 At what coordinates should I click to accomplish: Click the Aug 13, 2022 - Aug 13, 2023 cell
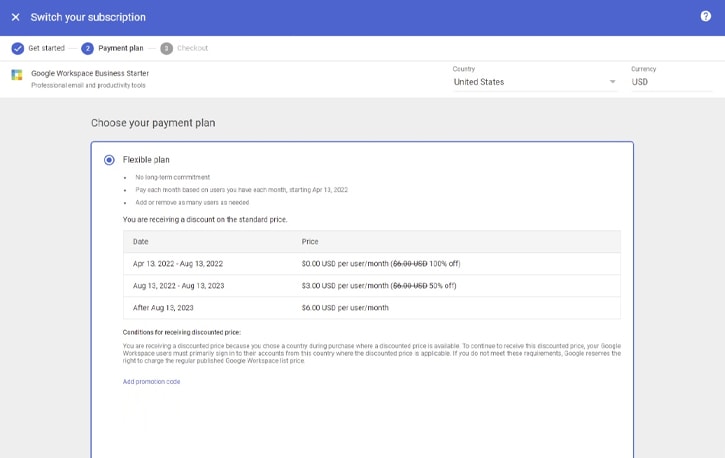[x=178, y=286]
